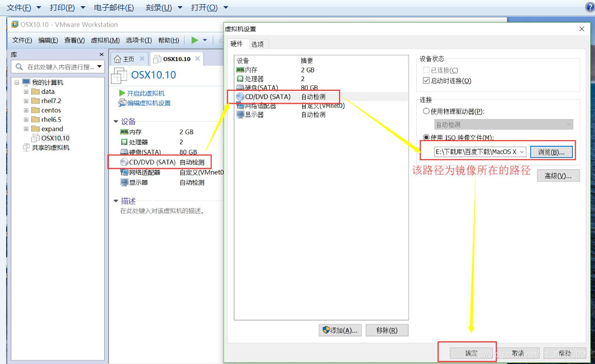
Task: Click 开启此虚拟机 power on link
Action: (x=145, y=93)
